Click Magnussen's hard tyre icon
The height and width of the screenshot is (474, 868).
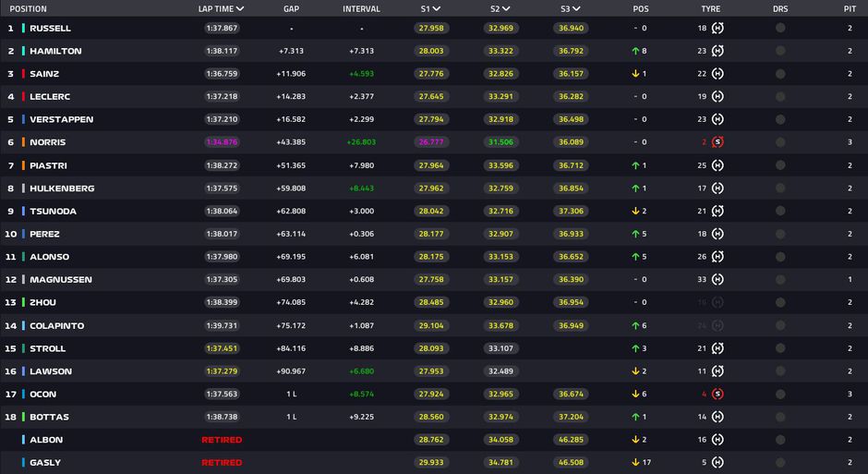(717, 279)
